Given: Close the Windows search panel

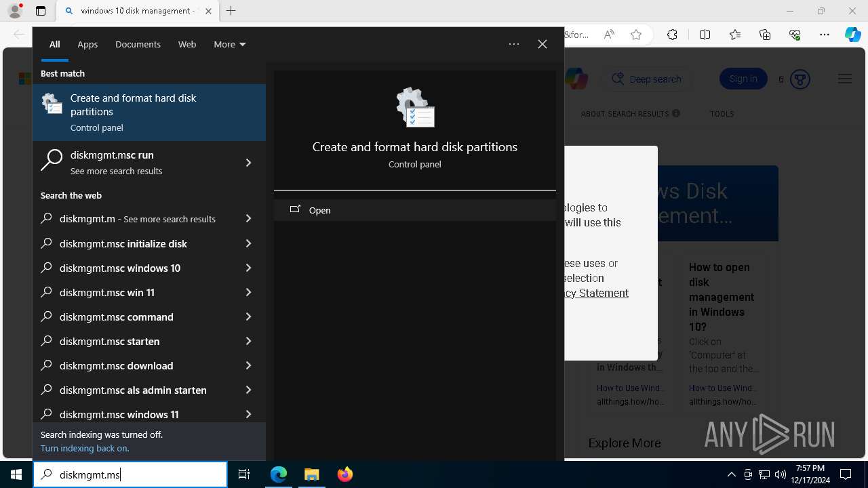Looking at the screenshot, I should pos(542,44).
